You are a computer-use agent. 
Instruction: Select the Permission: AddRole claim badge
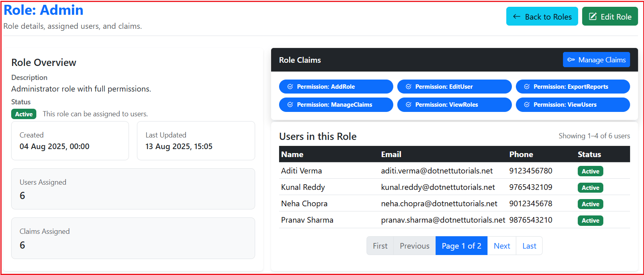(336, 87)
